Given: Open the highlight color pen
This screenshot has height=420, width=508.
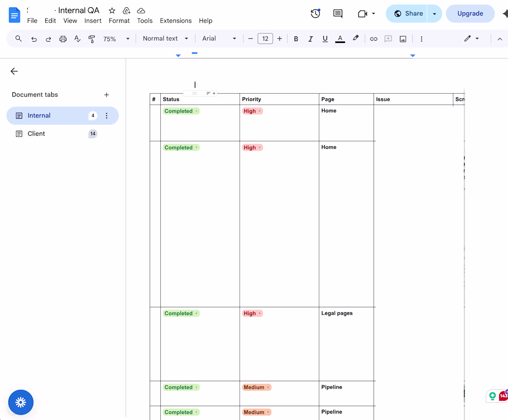Looking at the screenshot, I should pyautogui.click(x=356, y=38).
